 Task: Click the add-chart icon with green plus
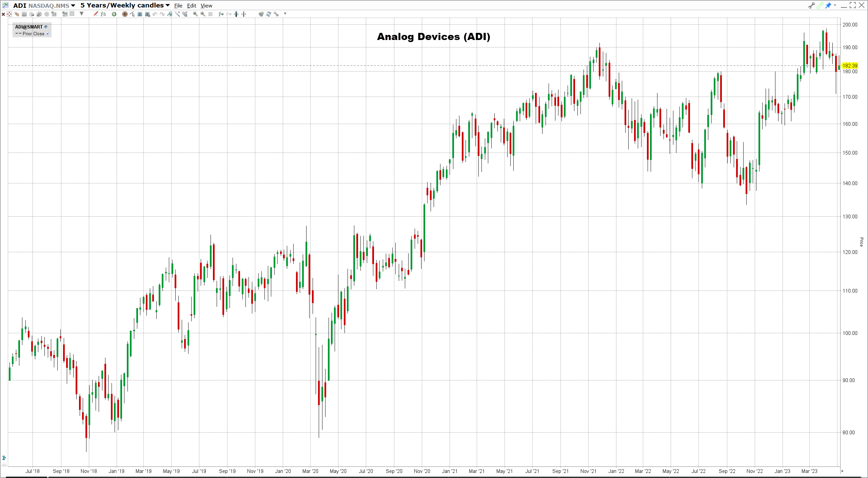coord(65,14)
